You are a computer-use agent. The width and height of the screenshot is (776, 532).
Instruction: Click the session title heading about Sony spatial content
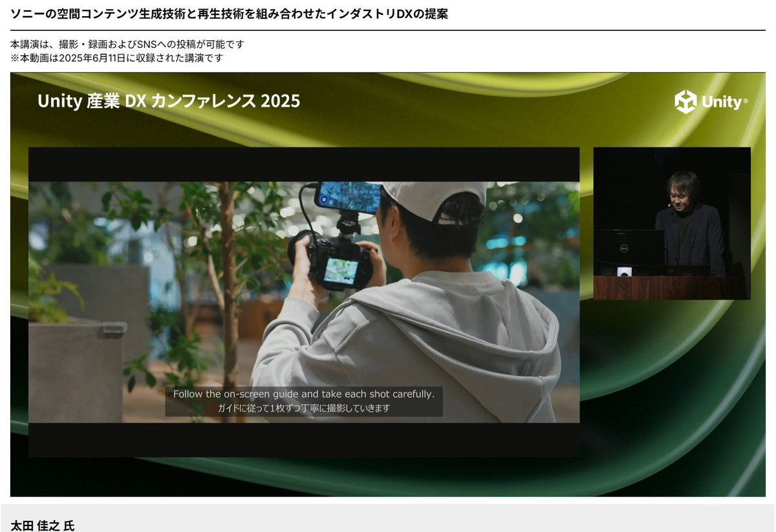pyautogui.click(x=229, y=14)
